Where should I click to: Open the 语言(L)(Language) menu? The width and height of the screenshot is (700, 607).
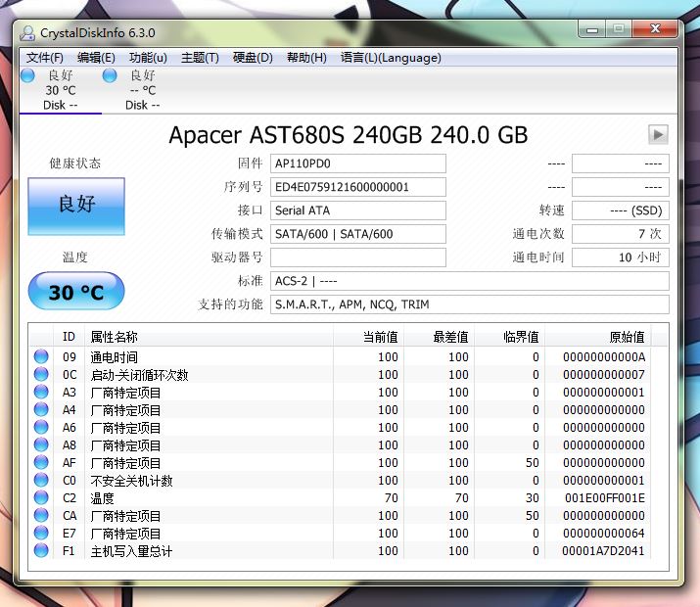coord(391,58)
